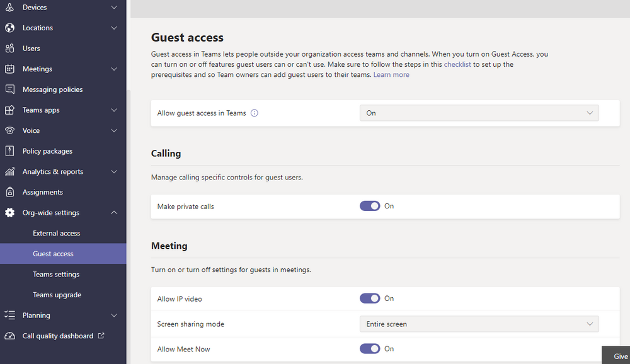Image resolution: width=630 pixels, height=364 pixels.
Task: Open Allow guest access in Teams dropdown
Action: pos(479,113)
